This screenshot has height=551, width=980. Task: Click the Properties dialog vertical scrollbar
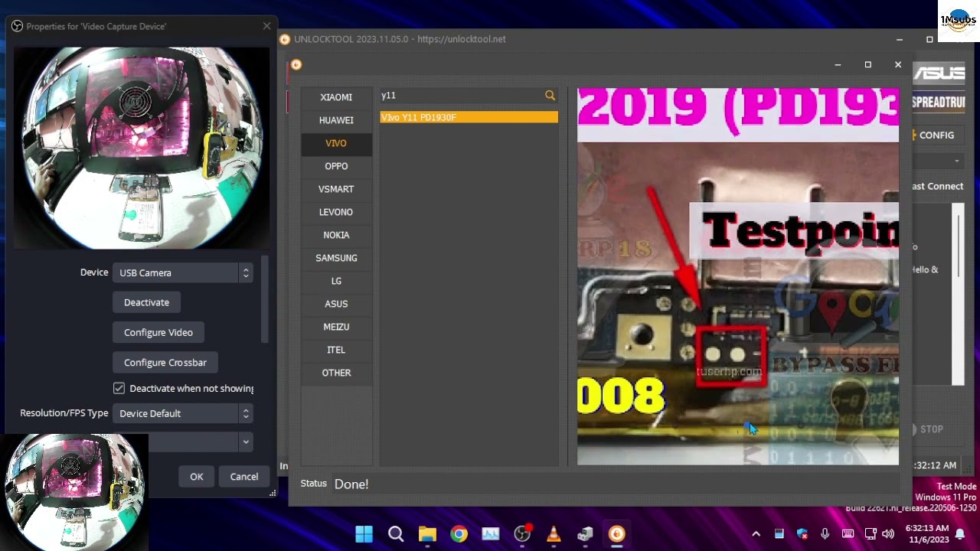pyautogui.click(x=266, y=299)
